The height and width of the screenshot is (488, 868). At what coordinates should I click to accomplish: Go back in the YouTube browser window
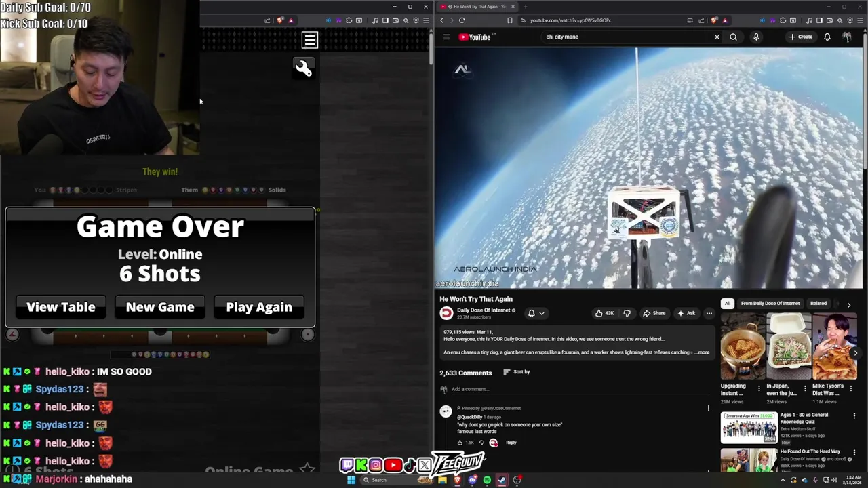[x=441, y=20]
